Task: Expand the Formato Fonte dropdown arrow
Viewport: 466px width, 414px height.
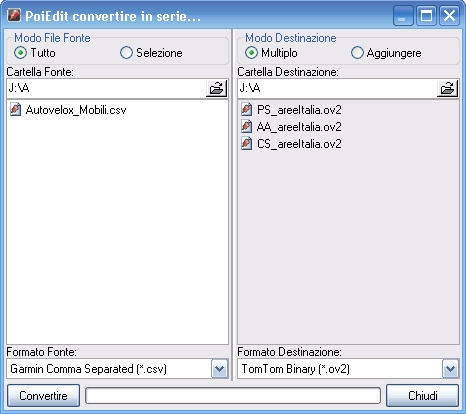Action: 219,369
